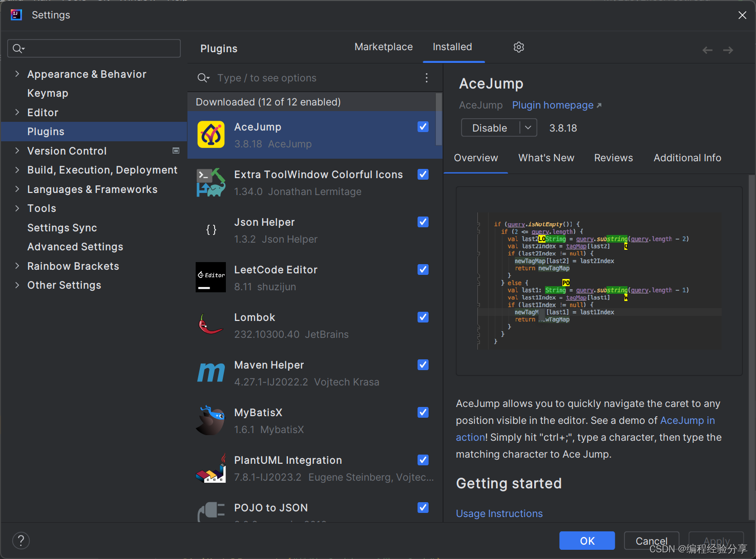Image resolution: width=756 pixels, height=559 pixels.
Task: Switch to the Marketplace tab
Action: pyautogui.click(x=384, y=47)
